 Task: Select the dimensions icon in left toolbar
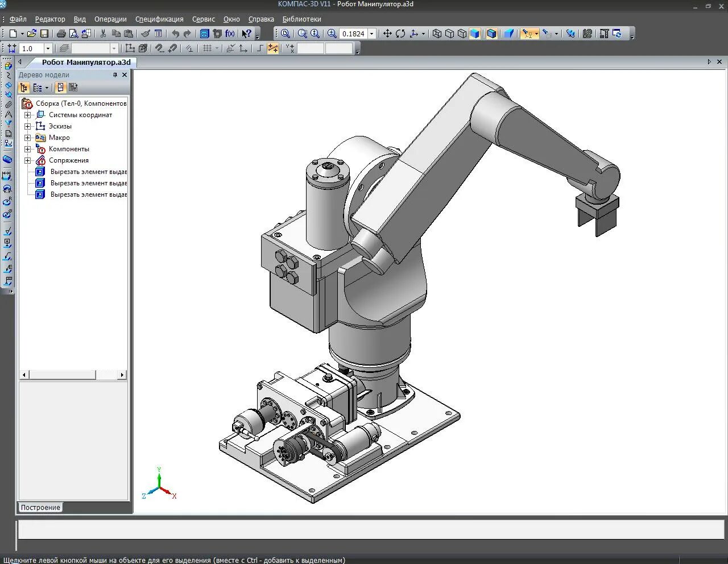point(8,176)
